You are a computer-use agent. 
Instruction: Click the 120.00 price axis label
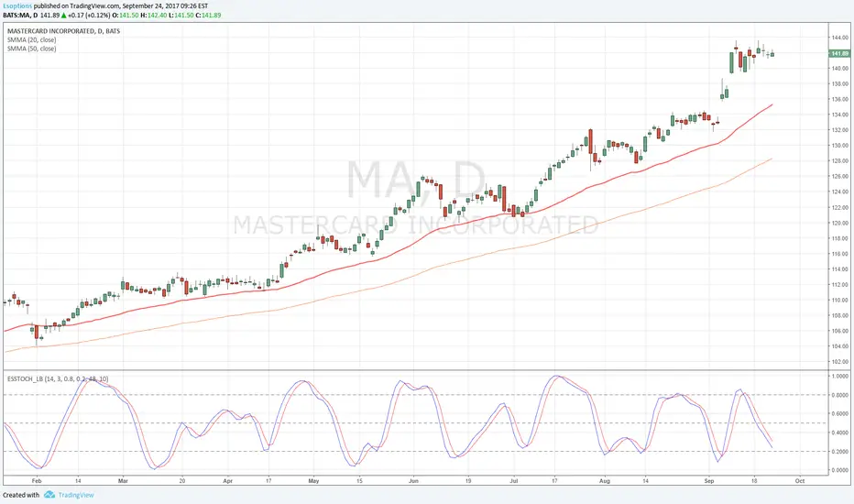[839, 223]
